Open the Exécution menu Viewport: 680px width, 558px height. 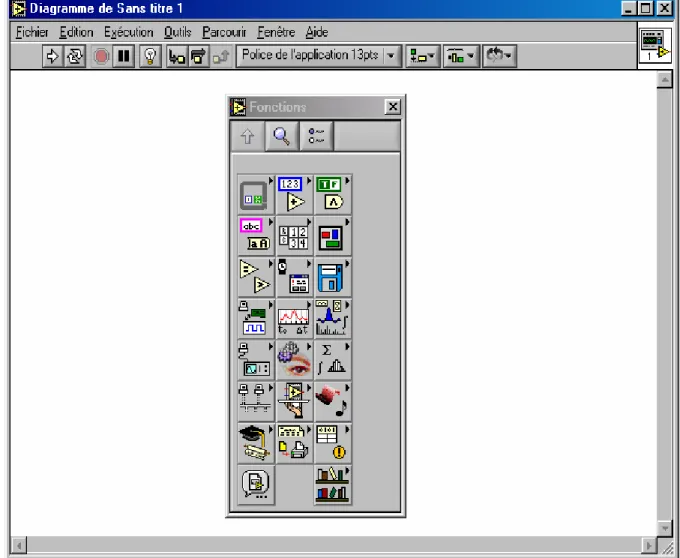pyautogui.click(x=128, y=33)
